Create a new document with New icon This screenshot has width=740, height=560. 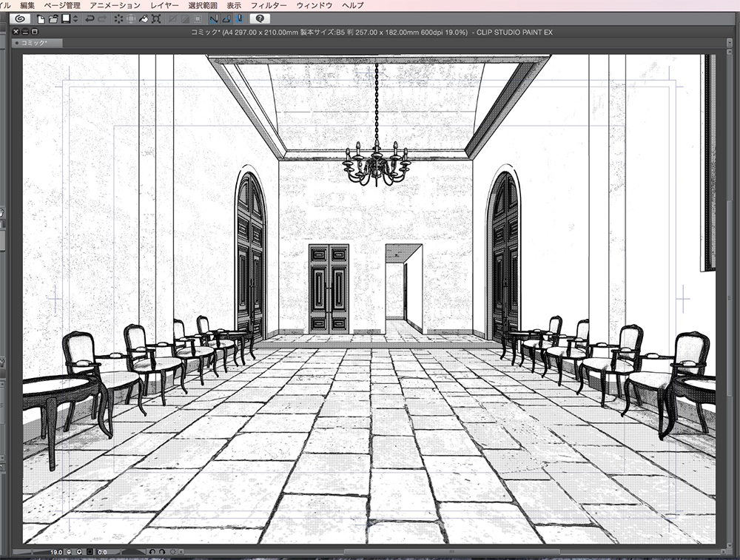[41, 19]
